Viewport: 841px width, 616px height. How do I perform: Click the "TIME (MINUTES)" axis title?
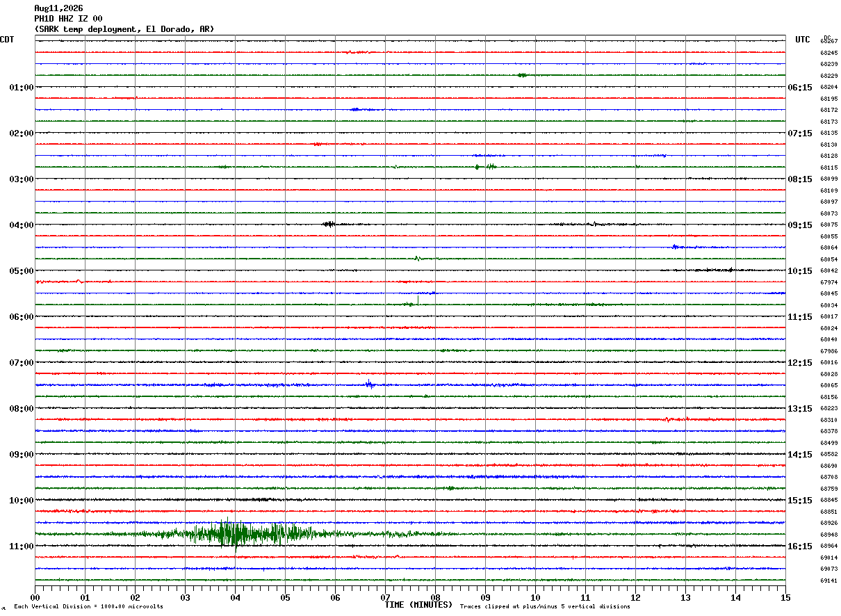click(418, 605)
